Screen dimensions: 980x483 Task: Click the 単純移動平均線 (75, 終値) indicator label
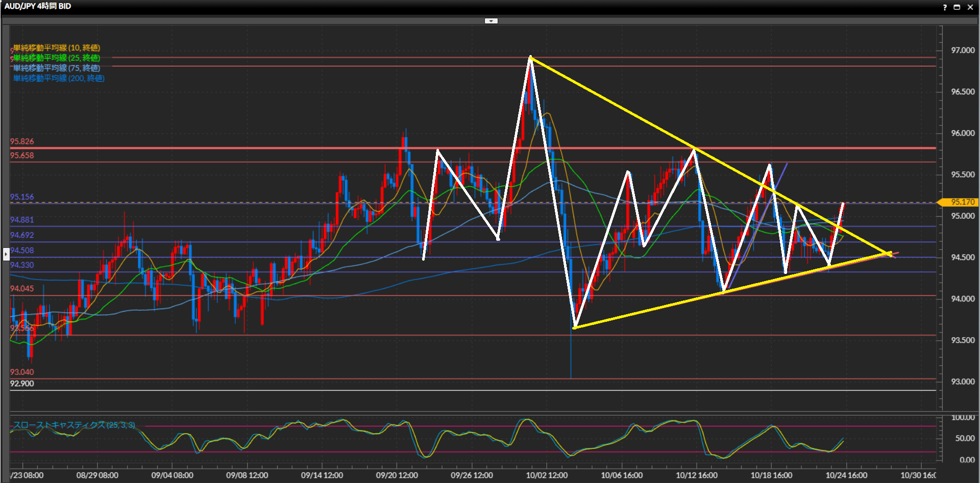click(56, 68)
